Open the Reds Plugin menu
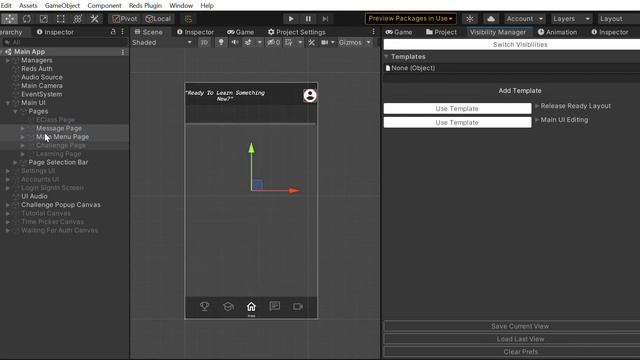 point(145,5)
